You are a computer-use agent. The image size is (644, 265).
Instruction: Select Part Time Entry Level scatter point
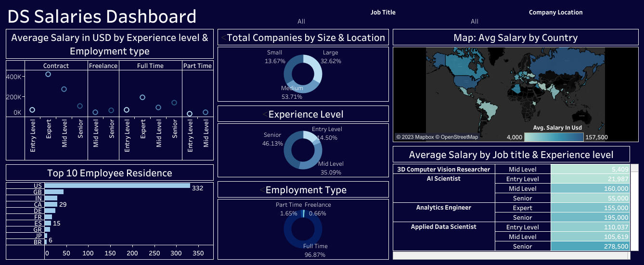190,114
